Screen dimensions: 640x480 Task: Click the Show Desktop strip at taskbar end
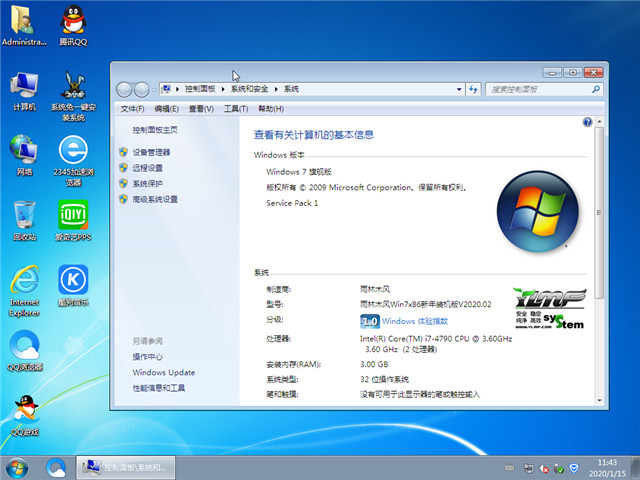[636, 468]
